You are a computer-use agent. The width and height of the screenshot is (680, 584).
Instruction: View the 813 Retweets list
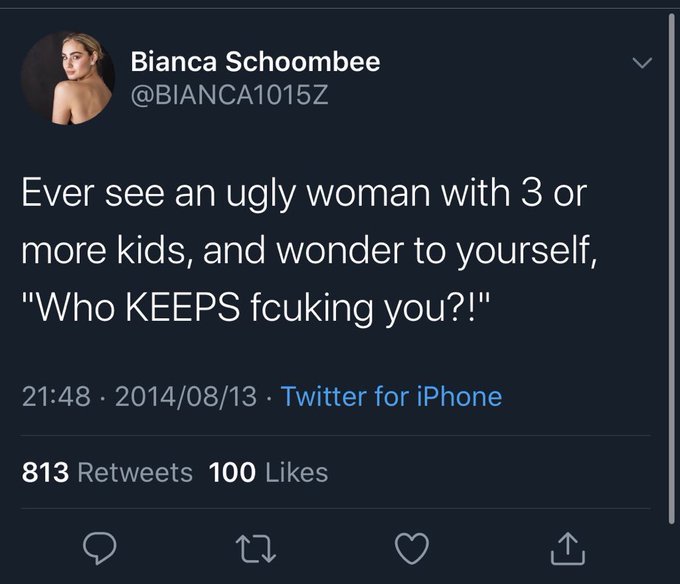107,471
